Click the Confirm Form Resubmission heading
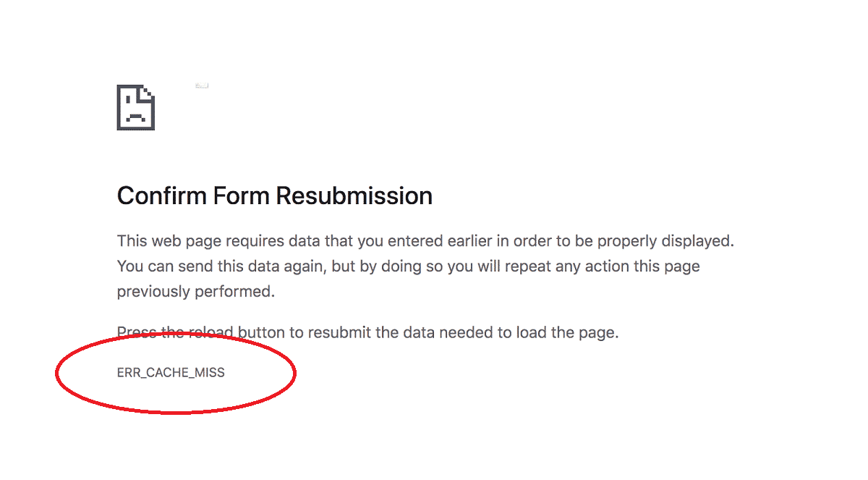Image resolution: width=868 pixels, height=480 pixels. 275,195
